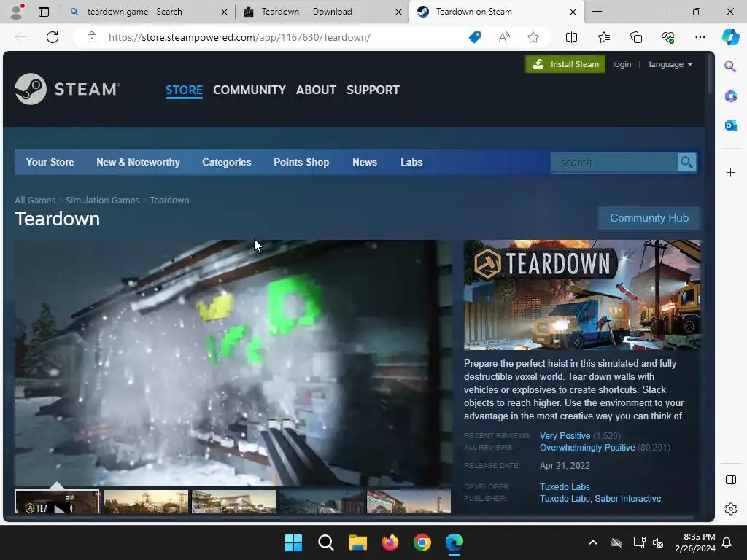Open Your Store menu

point(50,163)
